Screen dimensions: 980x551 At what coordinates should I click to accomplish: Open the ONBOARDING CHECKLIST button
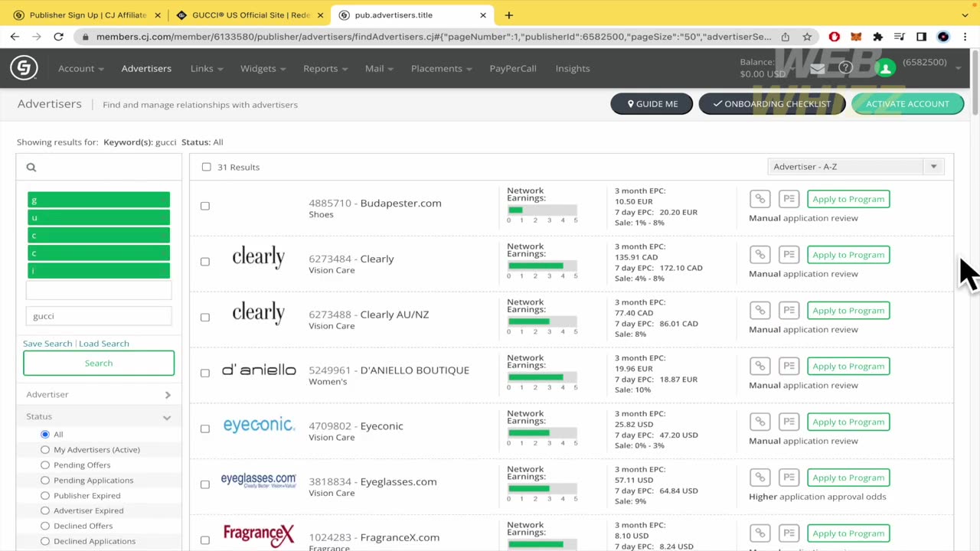click(772, 104)
